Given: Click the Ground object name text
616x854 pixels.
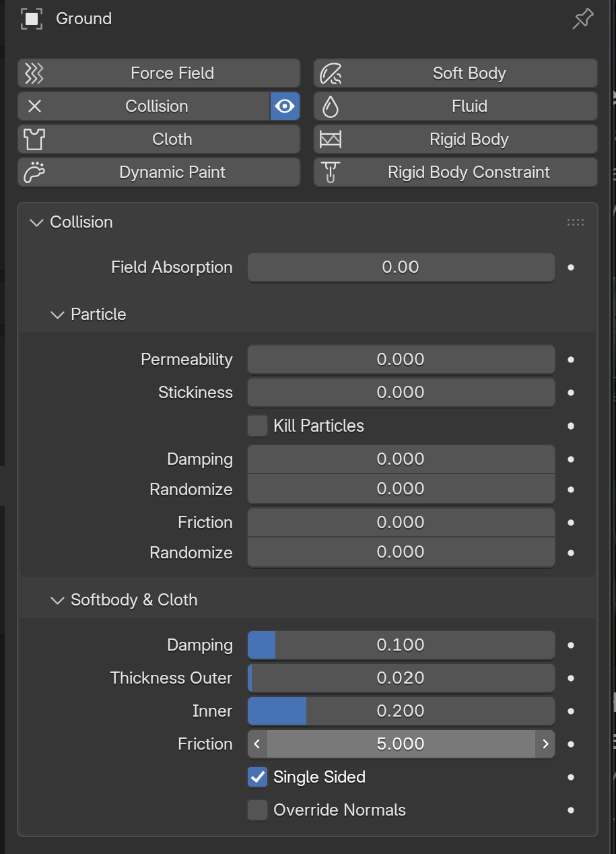Looking at the screenshot, I should click(x=84, y=19).
